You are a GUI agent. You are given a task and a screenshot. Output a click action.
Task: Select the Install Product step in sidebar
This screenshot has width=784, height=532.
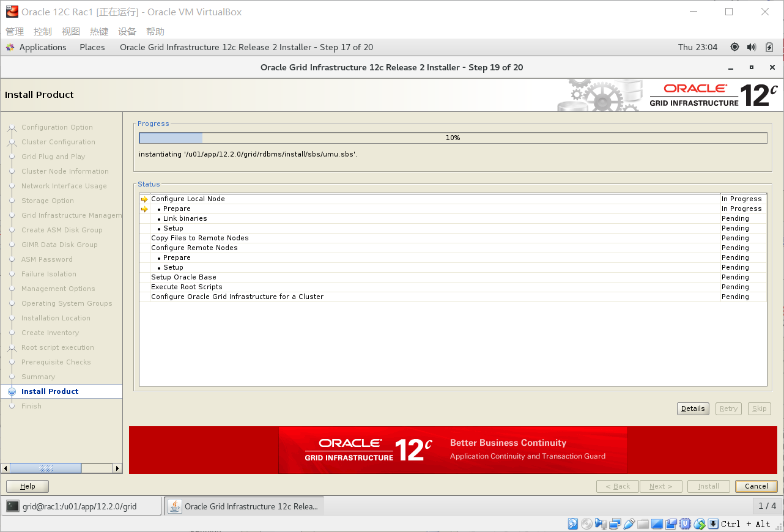point(48,391)
